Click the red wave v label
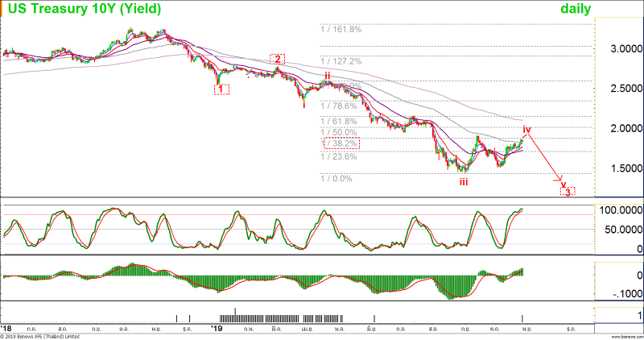The height and width of the screenshot is (340, 644). click(563, 182)
